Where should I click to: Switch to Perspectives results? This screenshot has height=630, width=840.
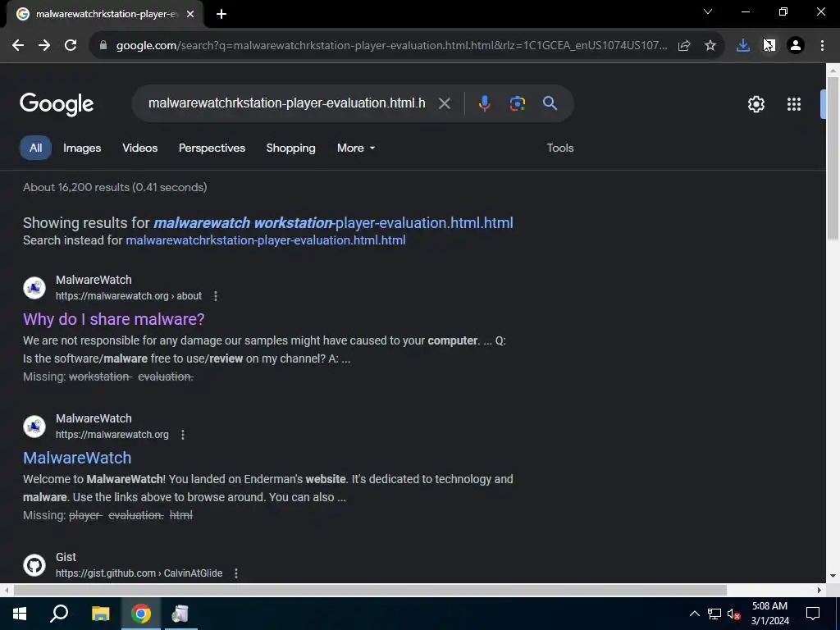212,148
